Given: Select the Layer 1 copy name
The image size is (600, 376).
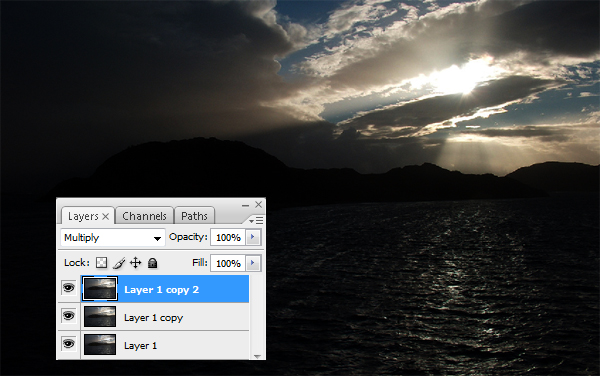Looking at the screenshot, I should tap(153, 318).
